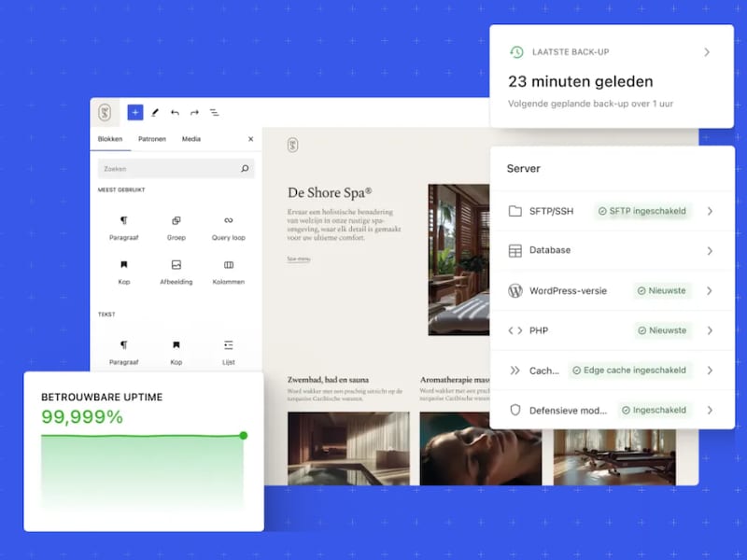Click the PHP Nieuwste badge
Screen dimensions: 747x560
662,330
